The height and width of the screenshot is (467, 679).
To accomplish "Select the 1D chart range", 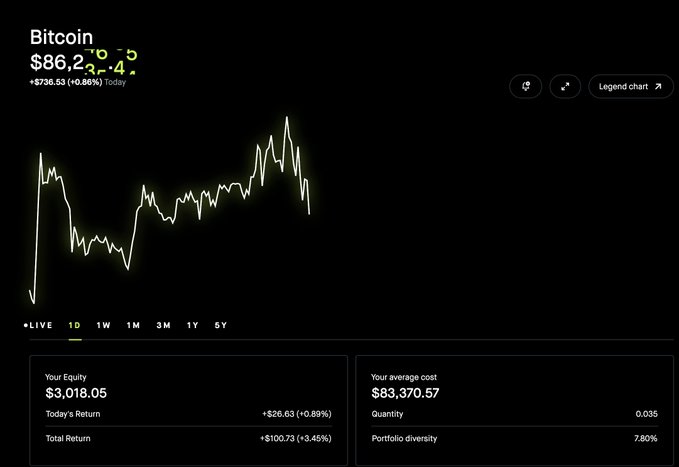I will pos(74,325).
